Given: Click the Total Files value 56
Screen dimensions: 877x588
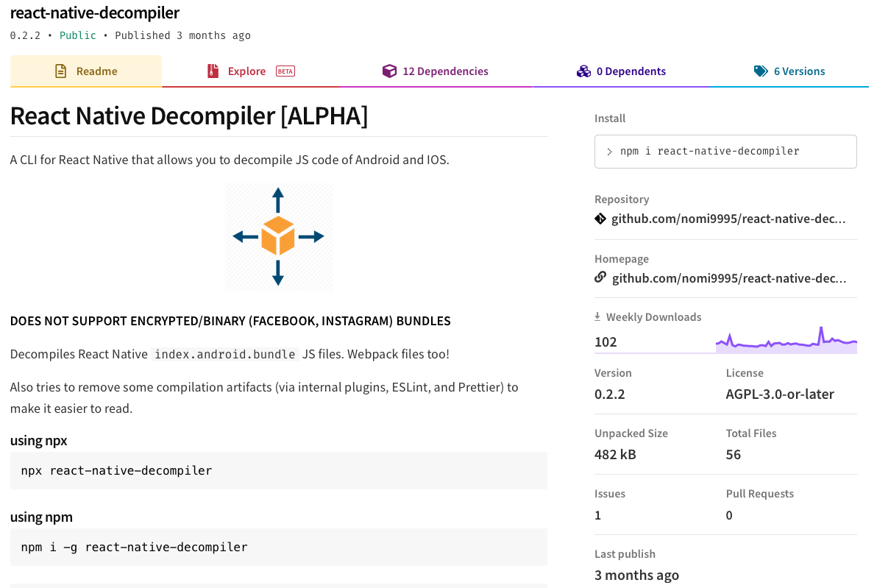Looking at the screenshot, I should point(734,454).
